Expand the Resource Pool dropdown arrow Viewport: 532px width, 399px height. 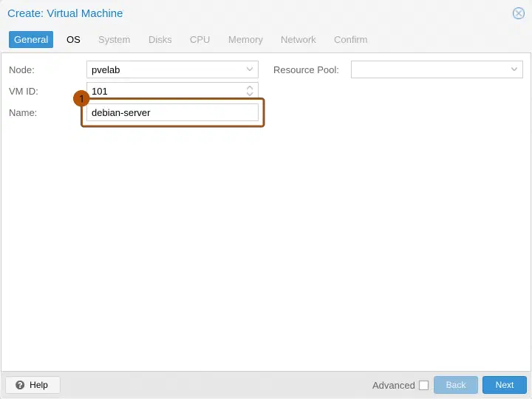pos(514,69)
